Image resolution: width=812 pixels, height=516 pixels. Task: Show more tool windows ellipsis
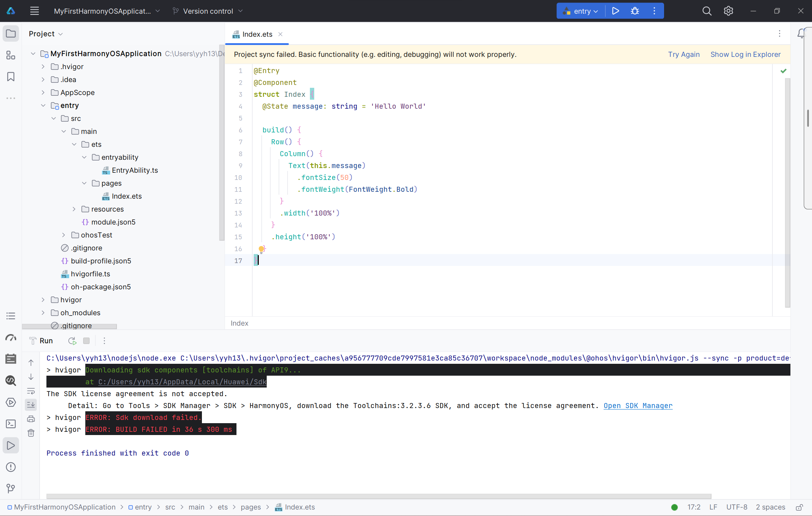(x=11, y=98)
